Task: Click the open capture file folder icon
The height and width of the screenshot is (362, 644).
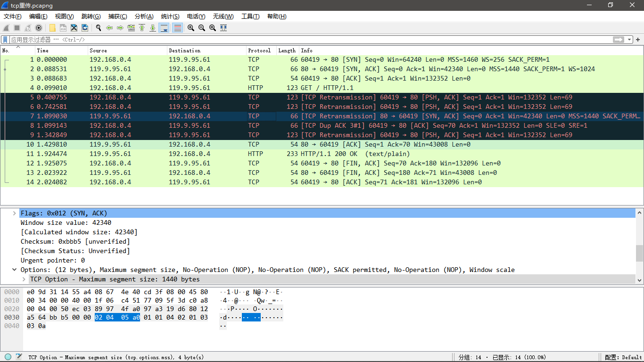Action: pos(52,28)
